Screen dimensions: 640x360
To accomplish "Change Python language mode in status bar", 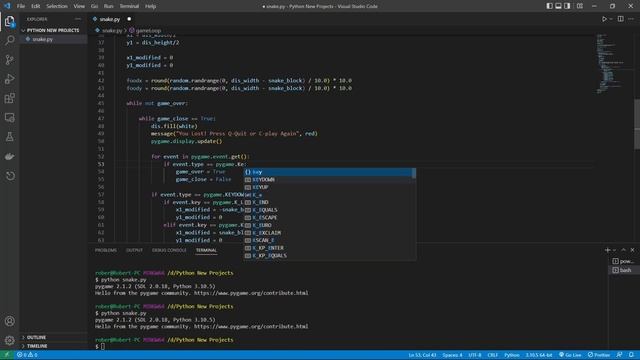I will pos(511,355).
